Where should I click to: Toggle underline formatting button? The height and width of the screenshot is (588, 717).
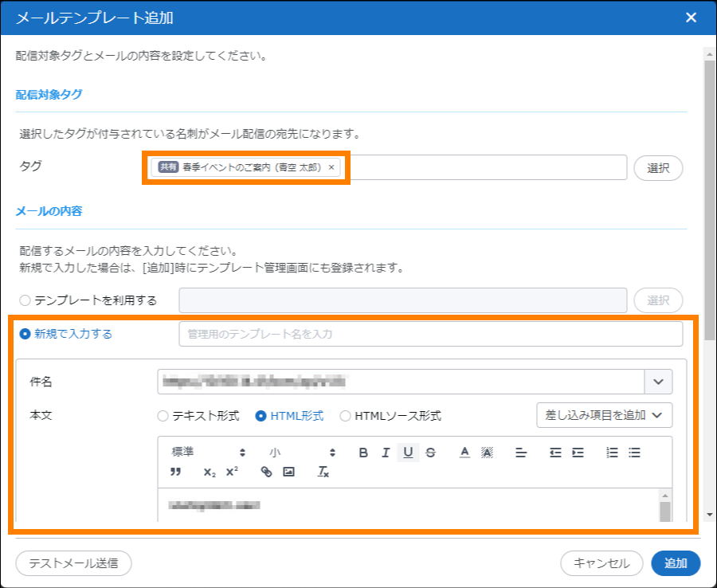coord(408,453)
